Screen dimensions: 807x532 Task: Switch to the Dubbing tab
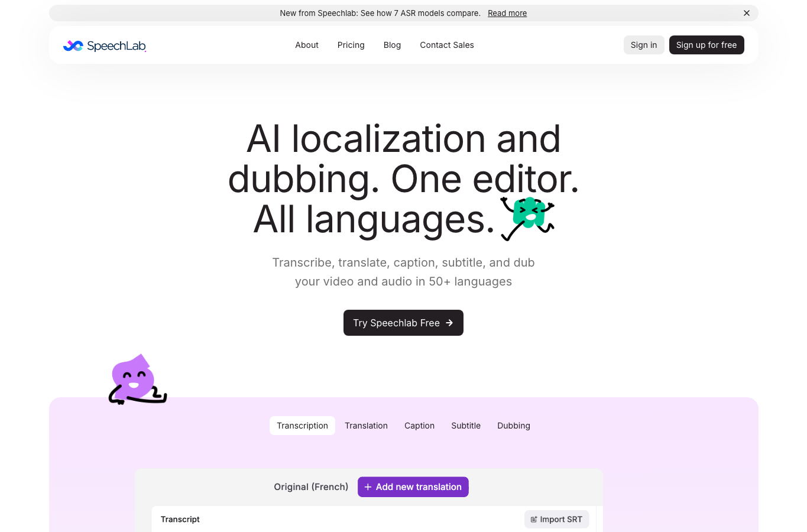[514, 426]
